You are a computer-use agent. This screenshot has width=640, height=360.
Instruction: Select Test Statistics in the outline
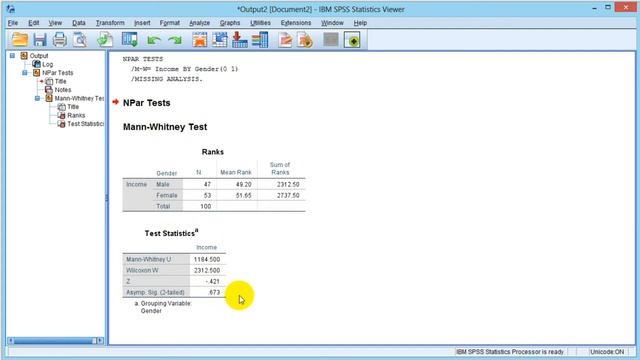[85, 124]
